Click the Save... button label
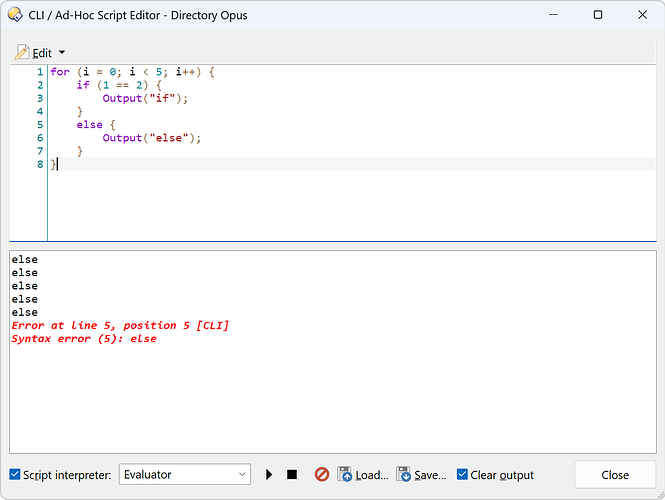Viewport: 665px width, 500px height. (x=430, y=475)
